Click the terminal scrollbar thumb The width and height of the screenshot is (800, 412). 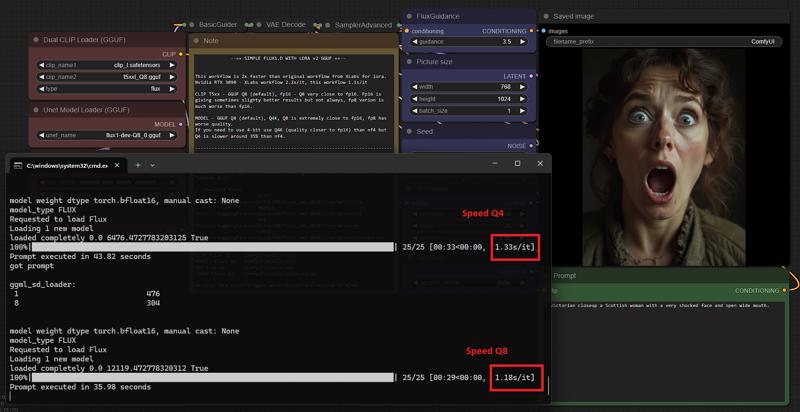coord(548,385)
